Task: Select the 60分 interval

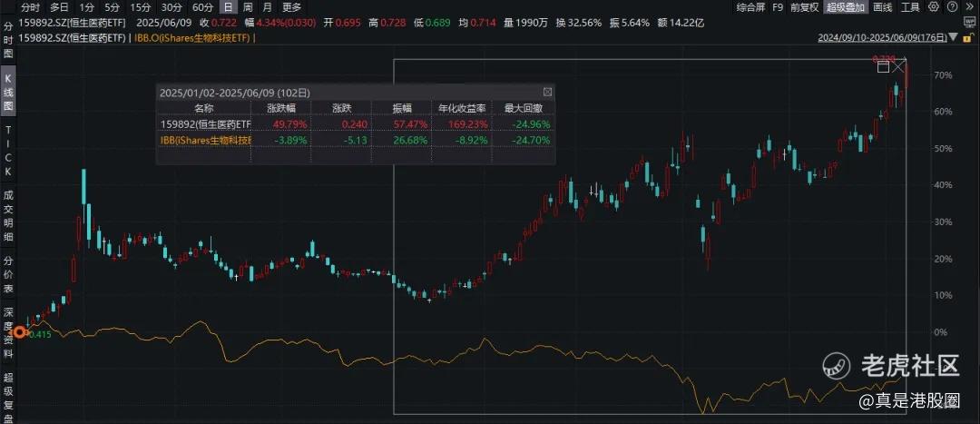Action: [x=202, y=7]
